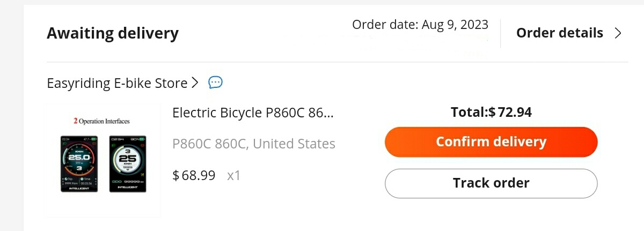644x231 pixels.
Task: Click the arrow next to store name
Action: (x=195, y=83)
